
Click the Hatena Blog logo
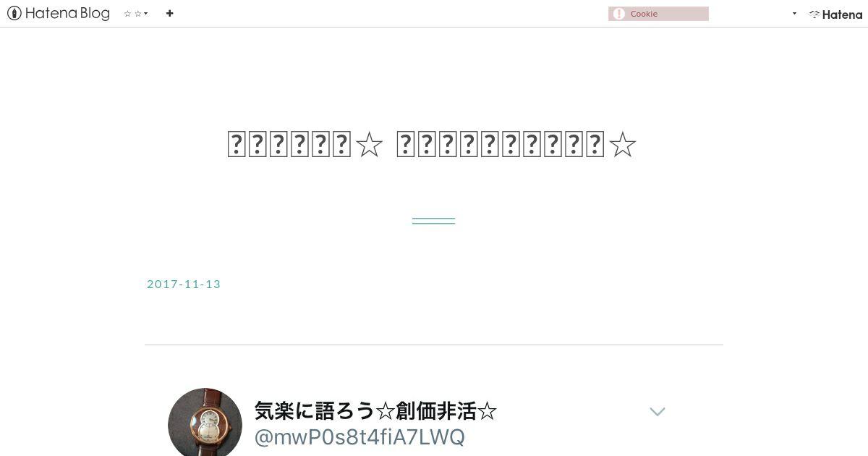coord(58,13)
